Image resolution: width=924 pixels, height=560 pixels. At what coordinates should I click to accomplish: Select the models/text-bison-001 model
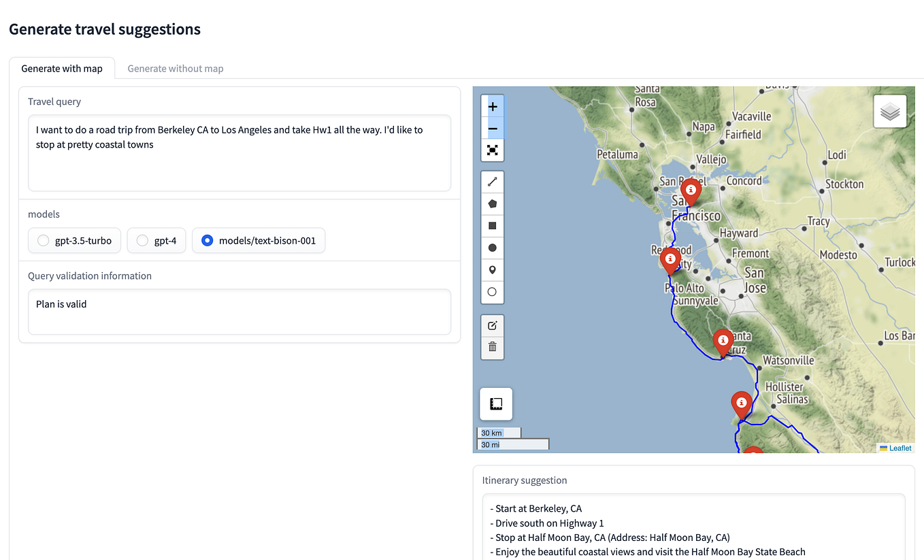click(x=206, y=240)
